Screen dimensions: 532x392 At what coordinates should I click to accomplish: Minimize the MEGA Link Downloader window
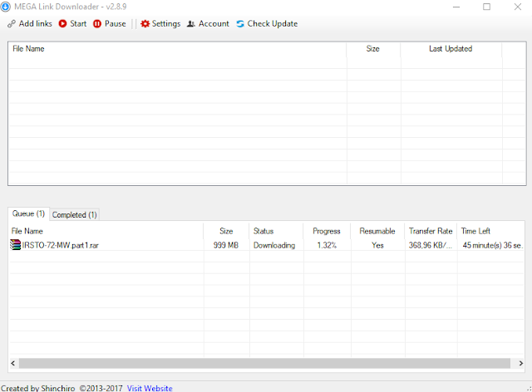pyautogui.click(x=456, y=7)
